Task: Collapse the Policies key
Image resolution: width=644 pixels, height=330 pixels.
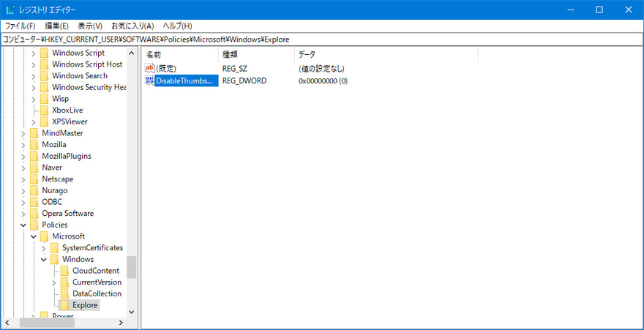Action: click(x=23, y=225)
